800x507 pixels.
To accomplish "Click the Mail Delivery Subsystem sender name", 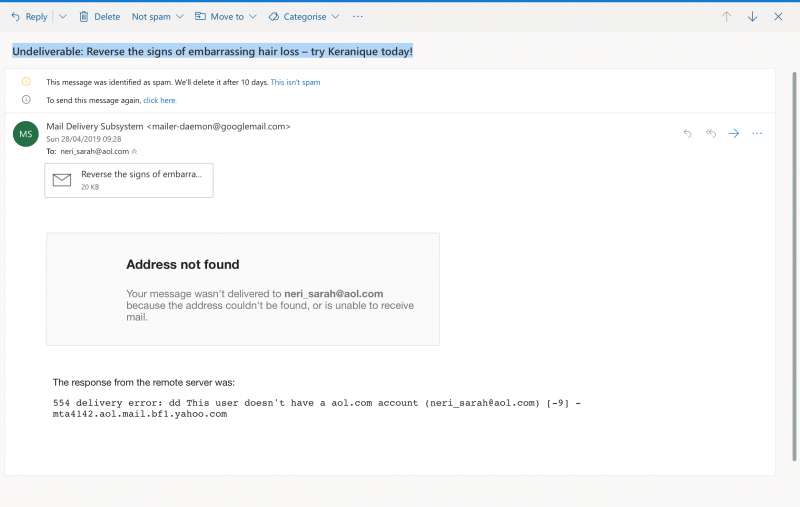I will [x=95, y=127].
